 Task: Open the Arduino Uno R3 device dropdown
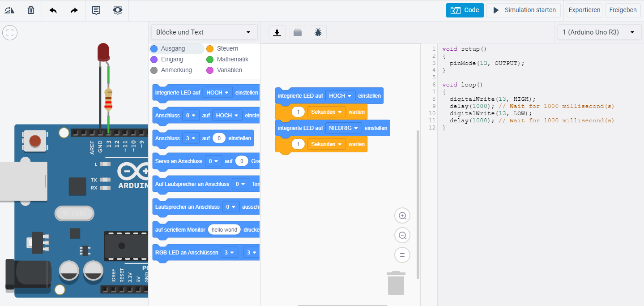(599, 32)
